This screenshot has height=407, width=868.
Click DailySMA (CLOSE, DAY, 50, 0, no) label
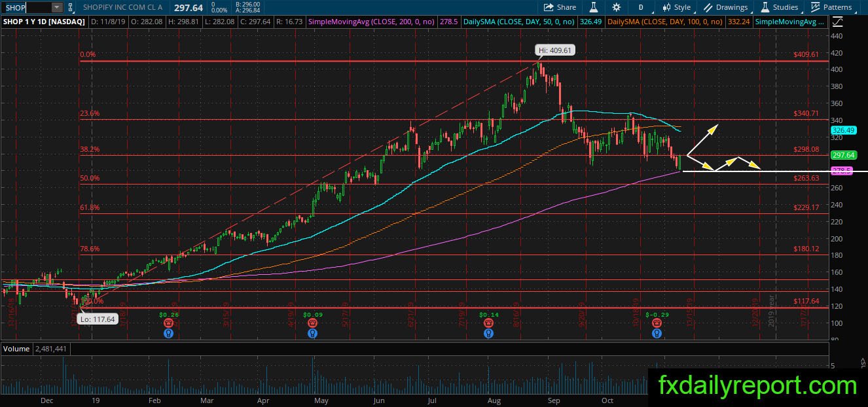[518, 22]
